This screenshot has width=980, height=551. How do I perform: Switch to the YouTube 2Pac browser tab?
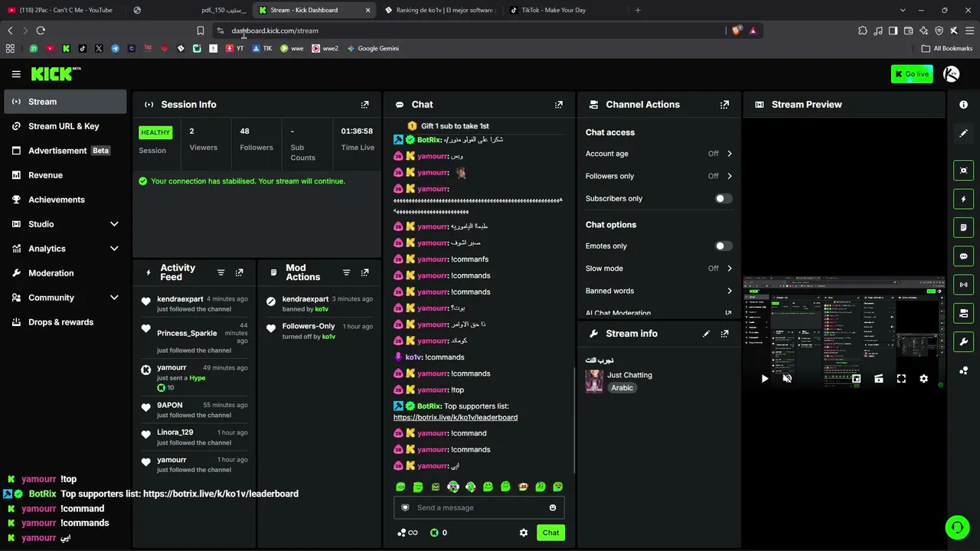(65, 10)
